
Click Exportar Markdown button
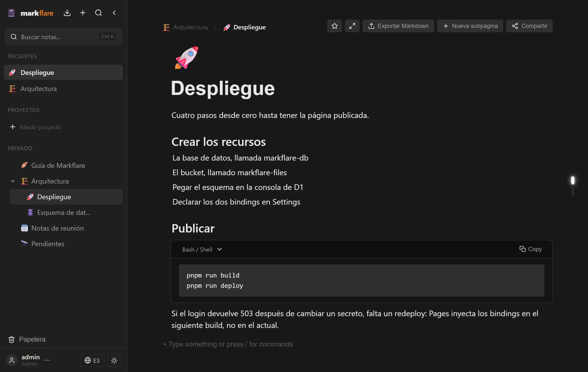[x=398, y=26]
